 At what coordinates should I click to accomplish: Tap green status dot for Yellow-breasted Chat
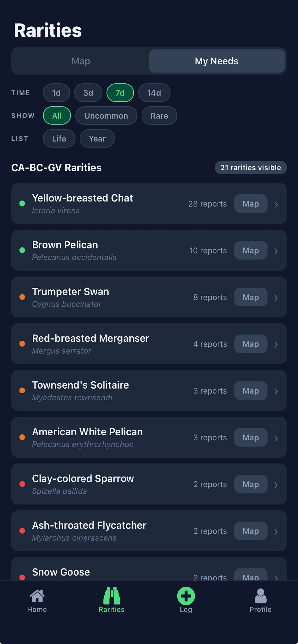22,203
